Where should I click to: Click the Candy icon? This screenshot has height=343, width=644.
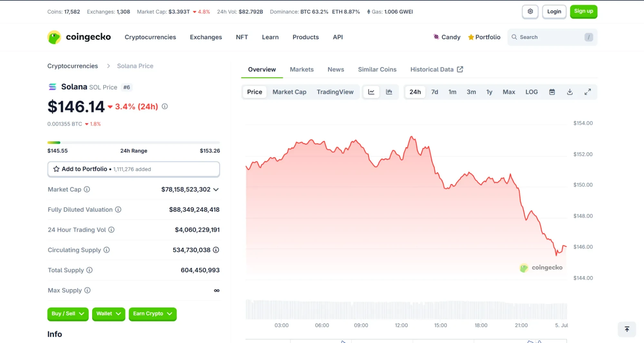tap(436, 37)
